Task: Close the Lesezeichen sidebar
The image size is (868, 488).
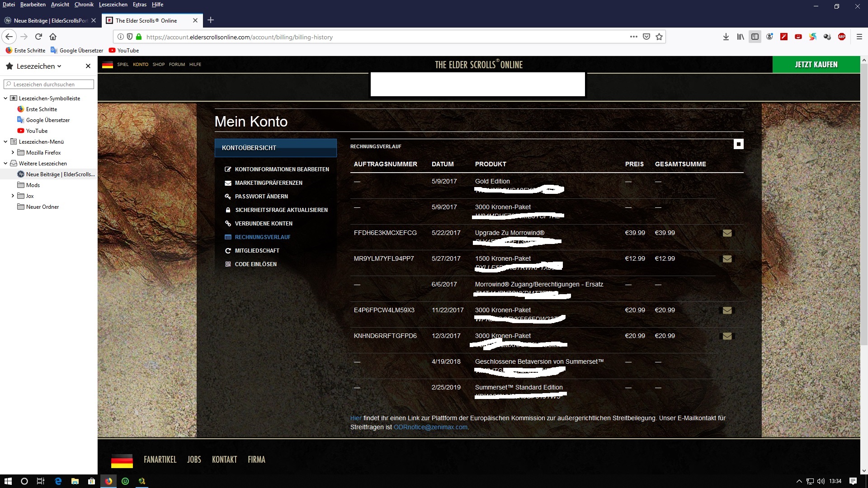Action: pyautogui.click(x=88, y=66)
